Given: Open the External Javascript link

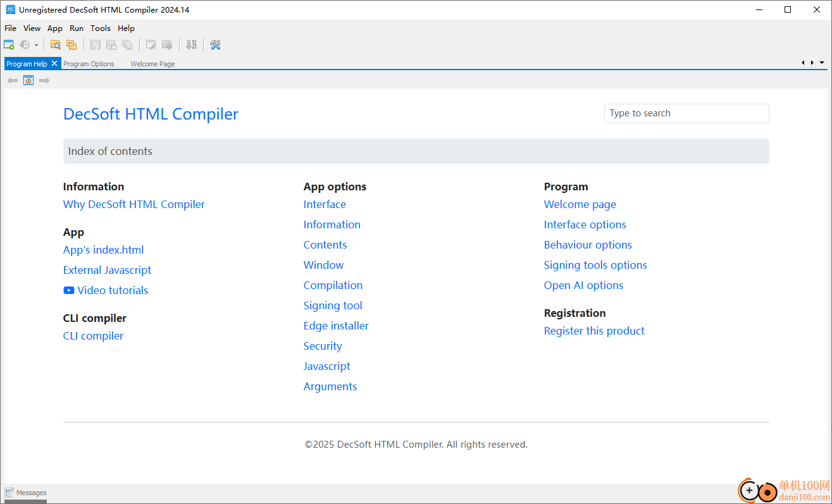Looking at the screenshot, I should [107, 270].
